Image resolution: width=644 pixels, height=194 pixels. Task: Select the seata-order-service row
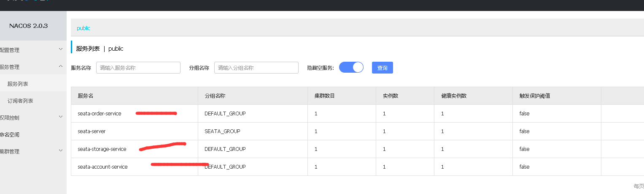[x=100, y=114]
